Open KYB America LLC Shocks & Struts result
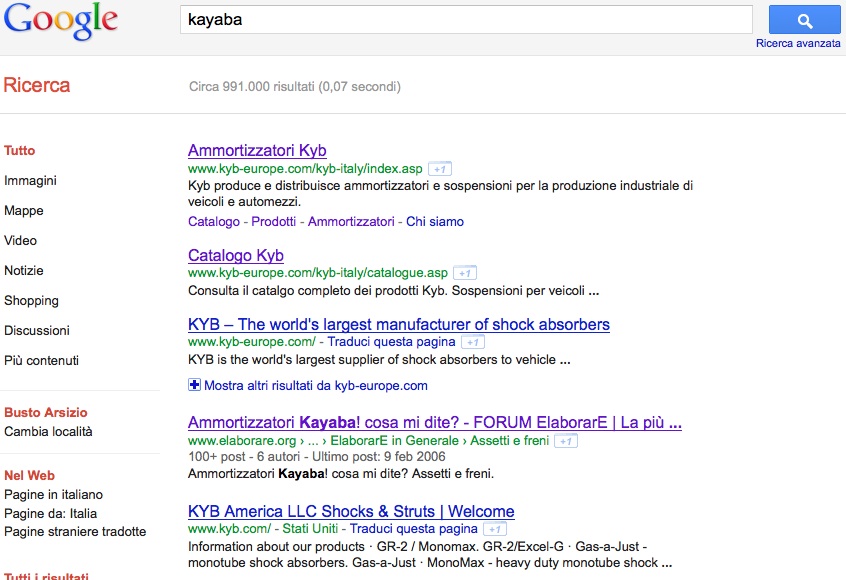Screen dimensions: 846x580 point(351,511)
